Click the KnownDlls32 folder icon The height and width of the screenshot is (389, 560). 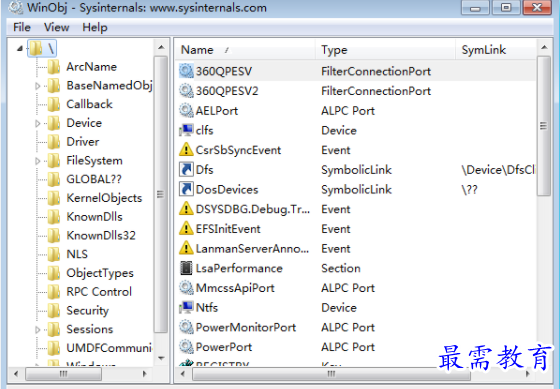coord(54,235)
